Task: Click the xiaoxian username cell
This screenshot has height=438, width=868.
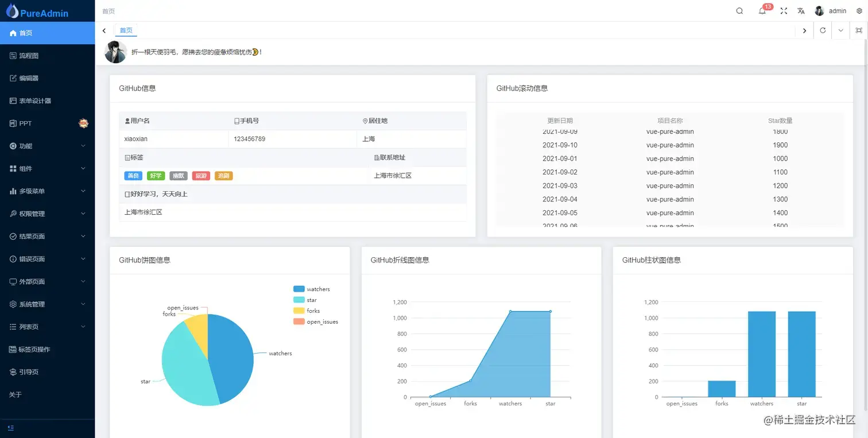Action: [173, 139]
